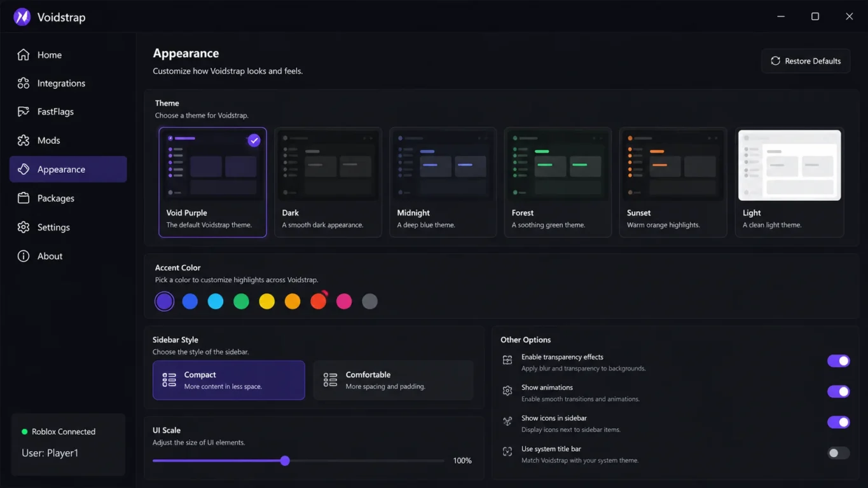Open the Home page
This screenshot has height=488, width=868.
click(x=68, y=55)
